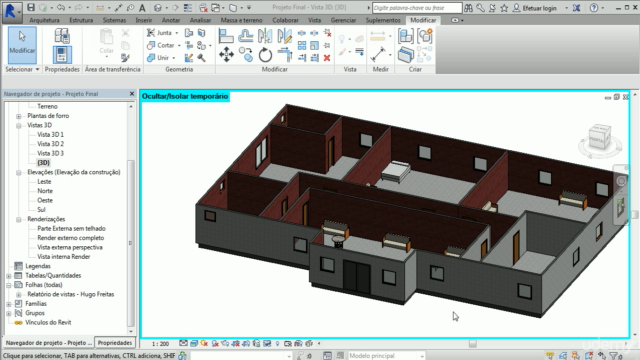
Task: Open the Gerenciar ribbon tab
Action: [x=343, y=20]
